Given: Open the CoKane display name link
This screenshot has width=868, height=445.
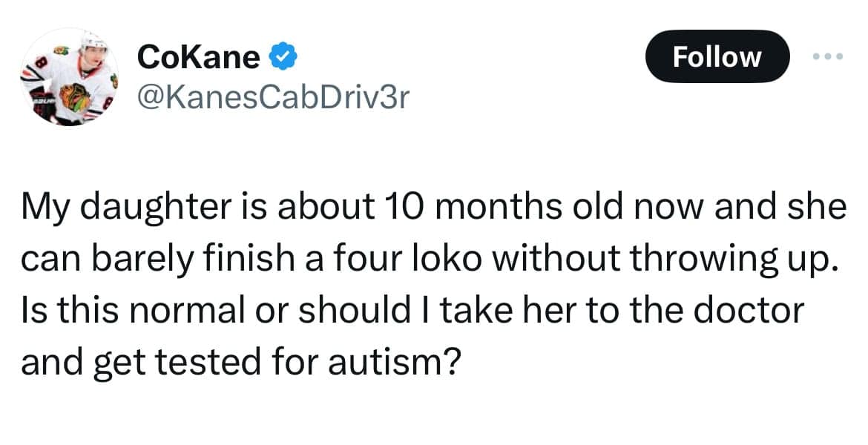Looking at the screenshot, I should pyautogui.click(x=198, y=56).
